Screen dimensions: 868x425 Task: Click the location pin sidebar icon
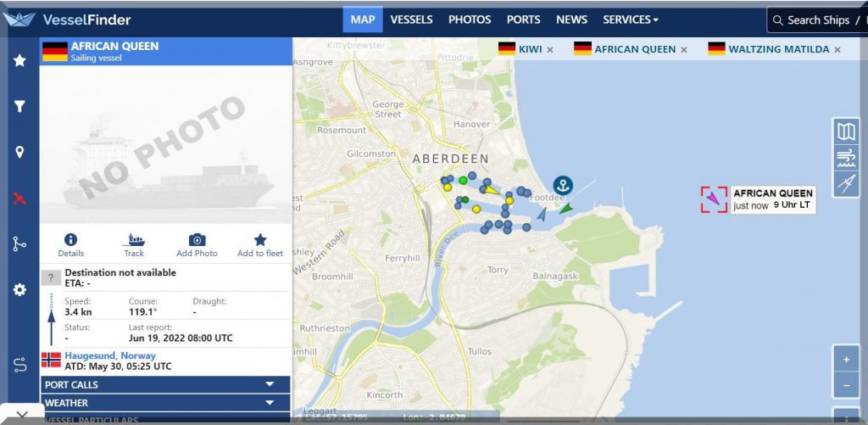(x=19, y=153)
